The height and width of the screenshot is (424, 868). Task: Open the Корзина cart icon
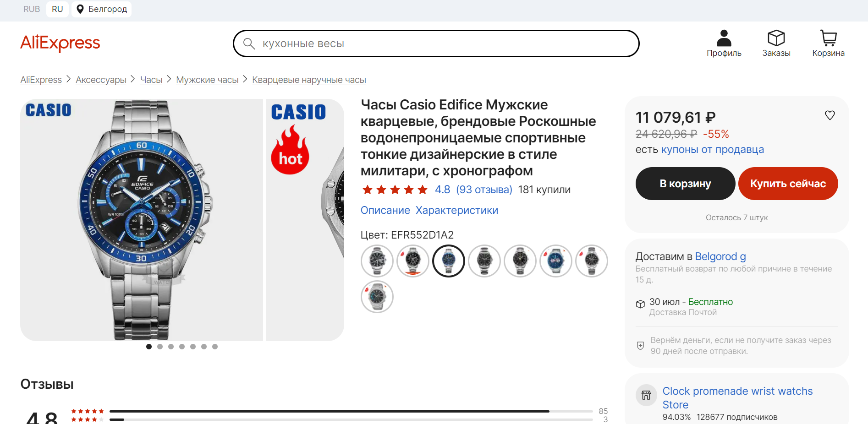tap(828, 38)
